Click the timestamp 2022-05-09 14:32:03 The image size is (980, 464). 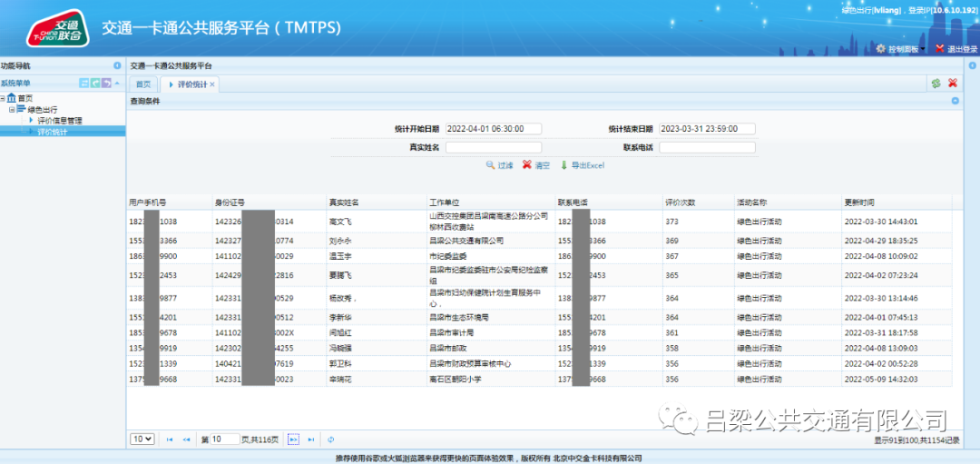coord(880,379)
